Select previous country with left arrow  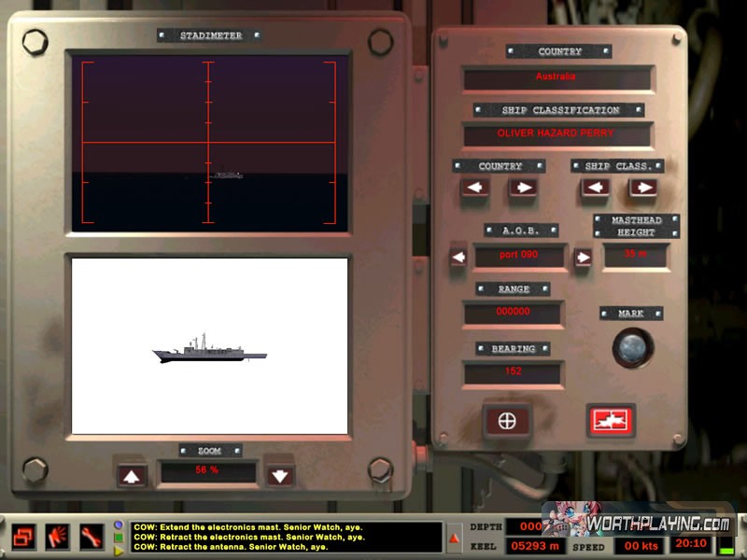[475, 188]
